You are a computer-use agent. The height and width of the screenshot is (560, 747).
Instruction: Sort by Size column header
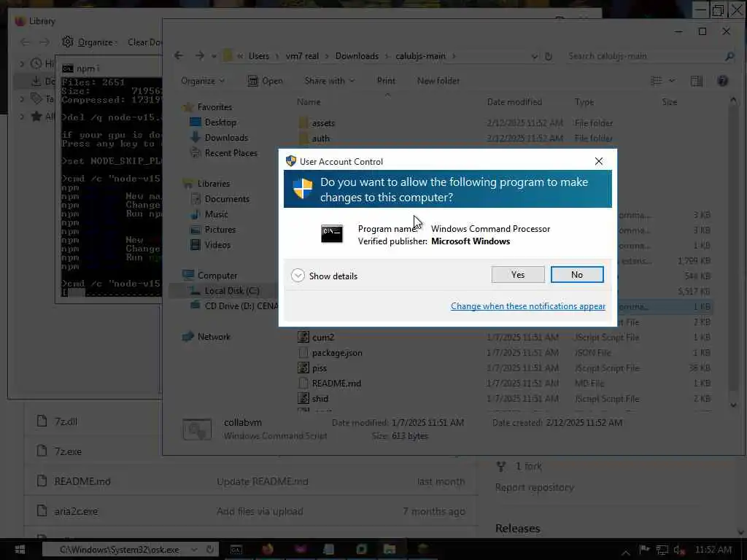670,102
